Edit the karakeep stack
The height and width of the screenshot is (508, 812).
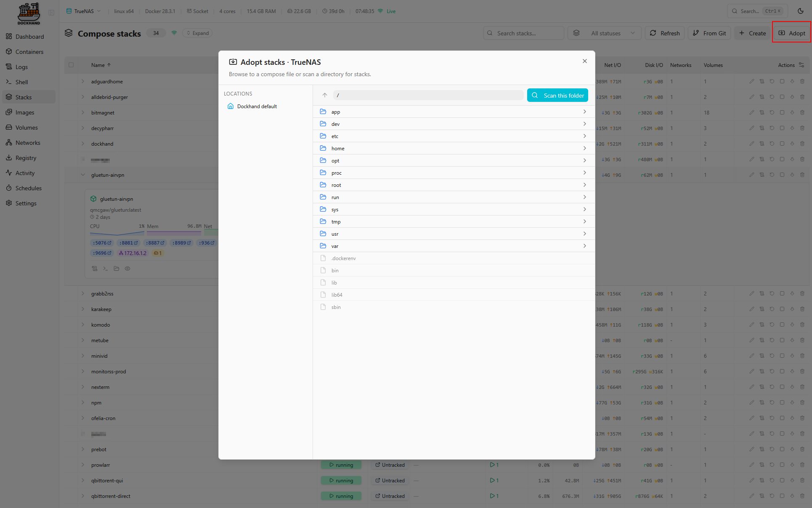tap(751, 309)
